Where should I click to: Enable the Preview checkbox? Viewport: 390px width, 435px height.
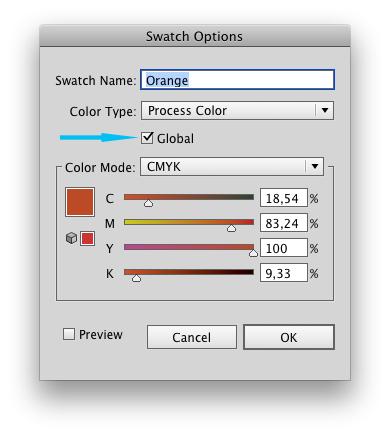click(69, 334)
